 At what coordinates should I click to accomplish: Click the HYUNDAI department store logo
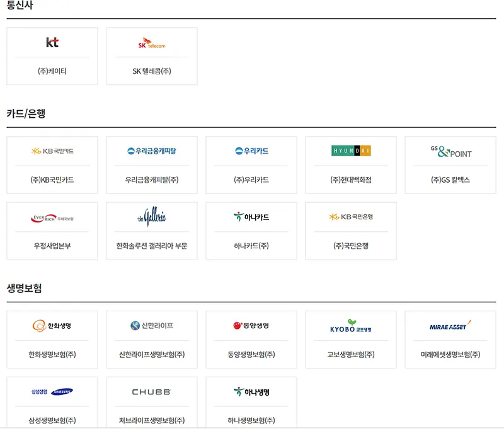tap(351, 151)
